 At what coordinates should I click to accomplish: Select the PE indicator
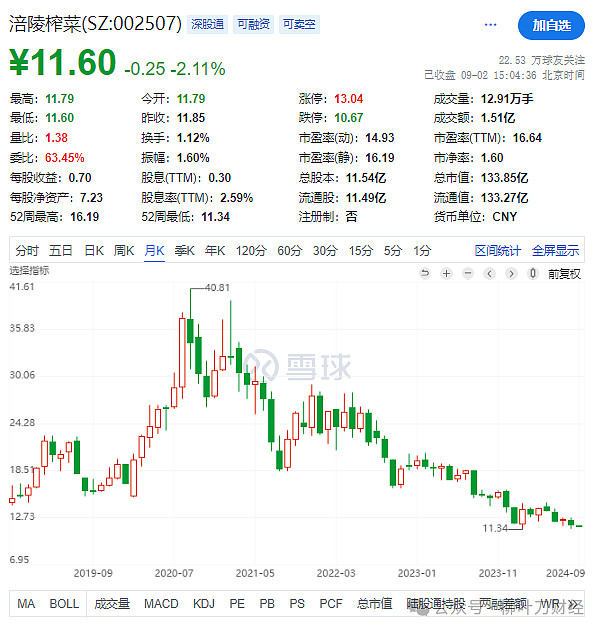pos(237,604)
